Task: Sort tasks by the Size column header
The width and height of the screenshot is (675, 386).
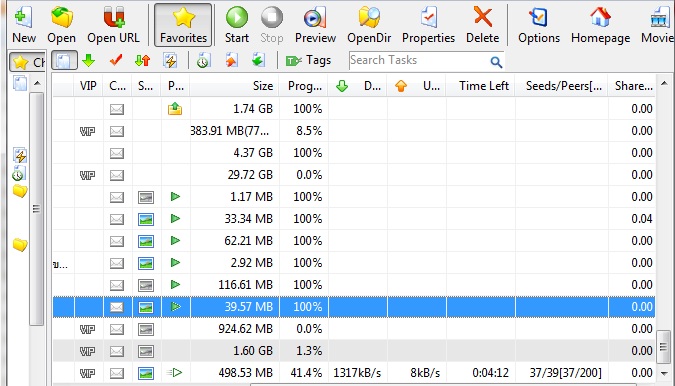Action: point(235,86)
